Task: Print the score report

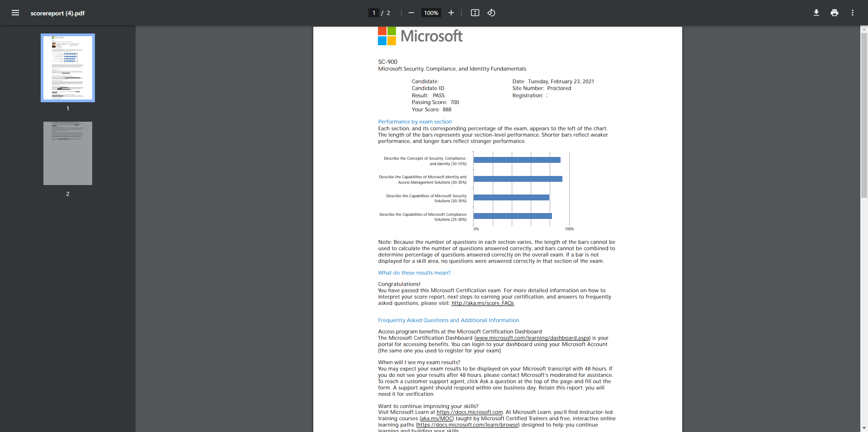Action: click(x=834, y=13)
